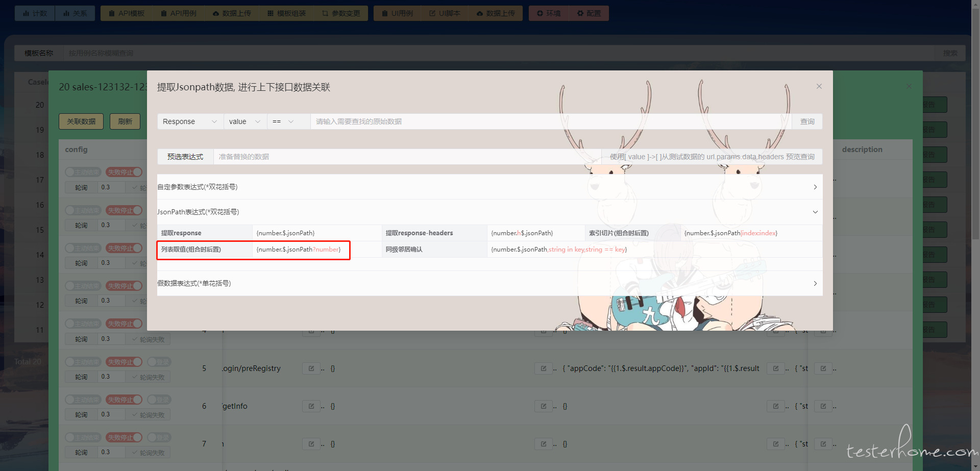Click the 同级邻居确认 label cell
The image size is (980, 471).
pos(434,250)
